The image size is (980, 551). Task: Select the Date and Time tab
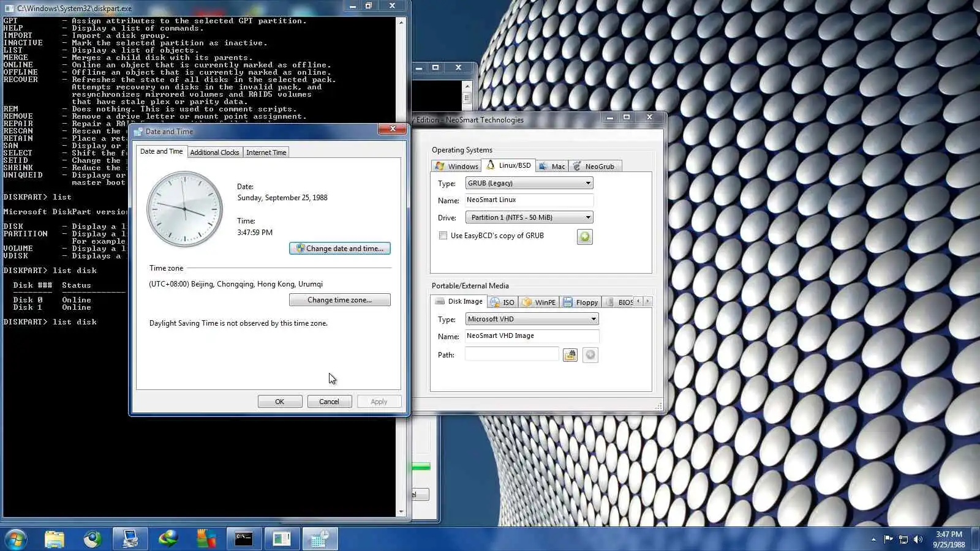(x=161, y=152)
